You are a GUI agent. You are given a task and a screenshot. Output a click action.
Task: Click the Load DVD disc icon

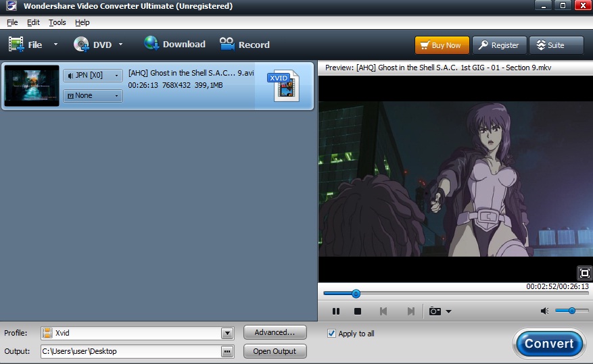click(x=81, y=44)
